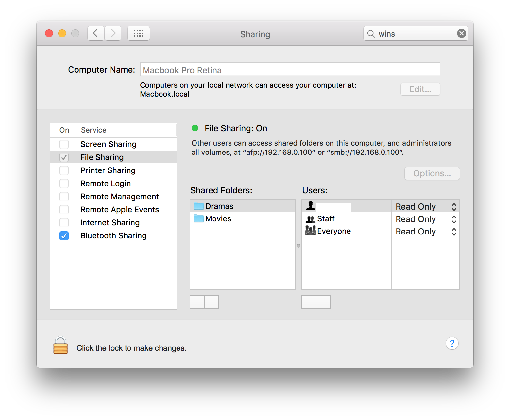Go back with the left arrow button
Image resolution: width=510 pixels, height=420 pixels.
click(x=96, y=33)
